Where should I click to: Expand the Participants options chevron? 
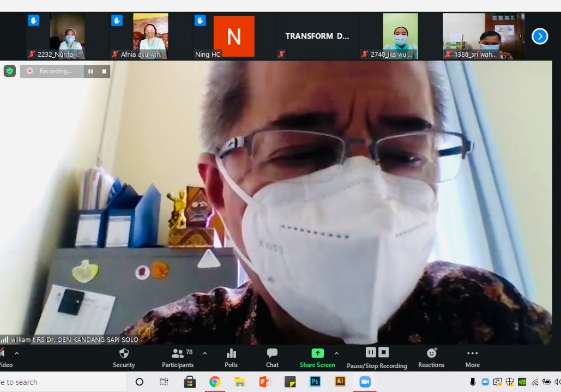point(204,353)
